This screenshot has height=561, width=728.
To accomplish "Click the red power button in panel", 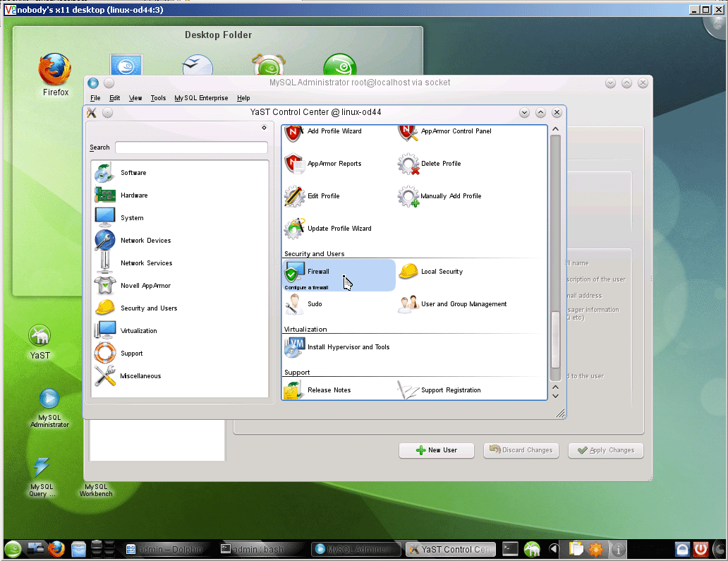I will coord(700,550).
